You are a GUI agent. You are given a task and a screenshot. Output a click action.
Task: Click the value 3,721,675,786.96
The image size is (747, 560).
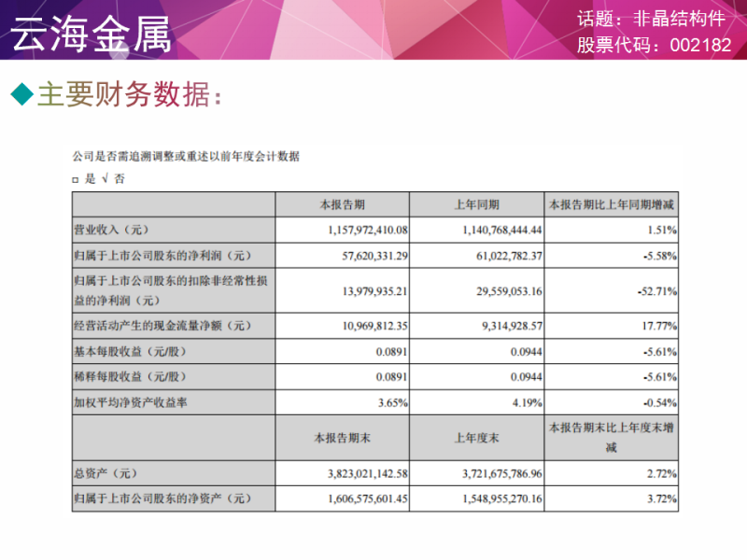(x=502, y=474)
